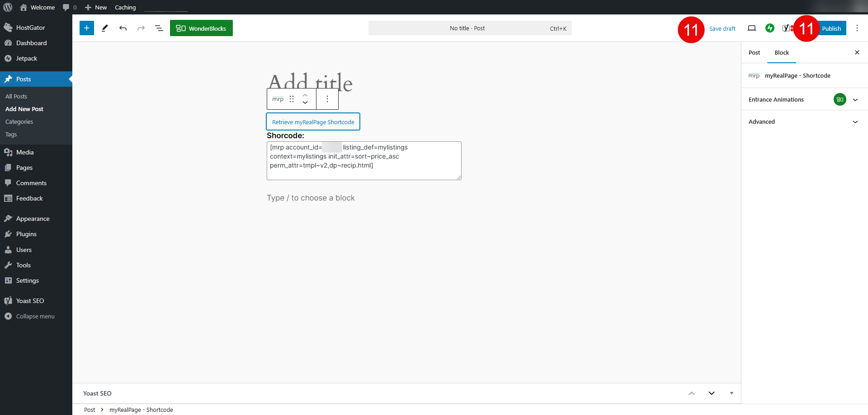The height and width of the screenshot is (415, 868).
Task: Undo the last change
Action: pyautogui.click(x=123, y=28)
